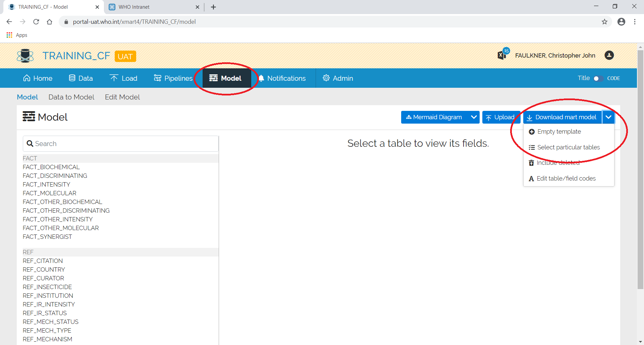Select the Data icon in the navigation bar
The height and width of the screenshot is (345, 644).
pos(72,78)
